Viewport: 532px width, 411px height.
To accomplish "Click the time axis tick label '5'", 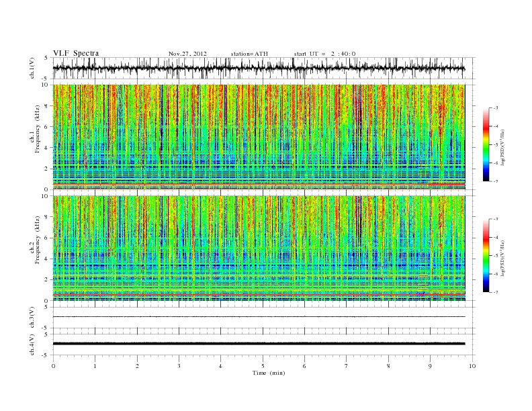I will 263,366.
